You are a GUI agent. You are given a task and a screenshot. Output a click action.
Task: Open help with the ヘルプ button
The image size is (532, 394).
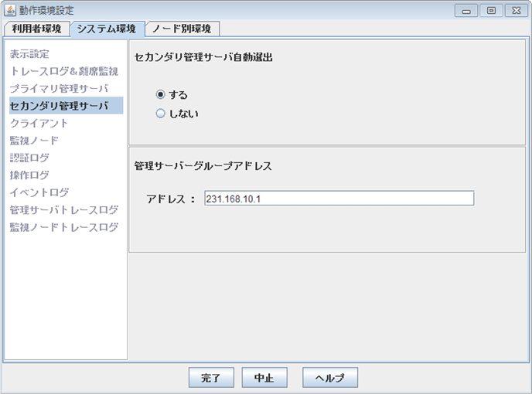[329, 377]
